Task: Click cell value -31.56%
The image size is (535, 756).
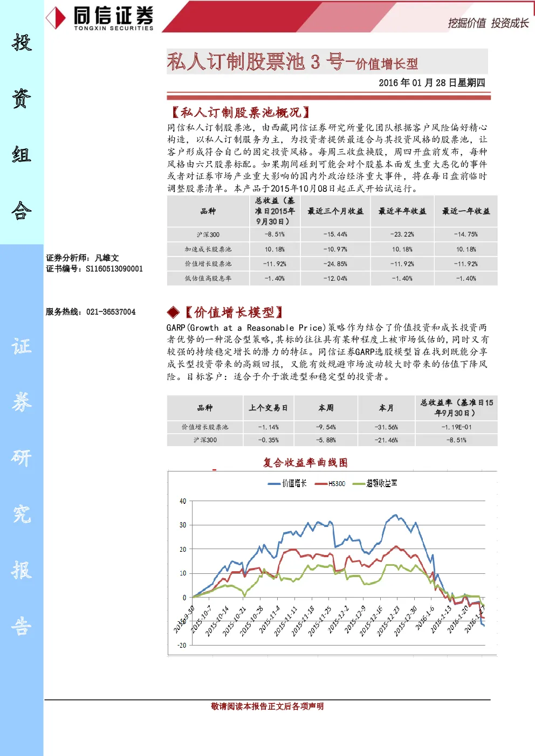Action: point(386,427)
